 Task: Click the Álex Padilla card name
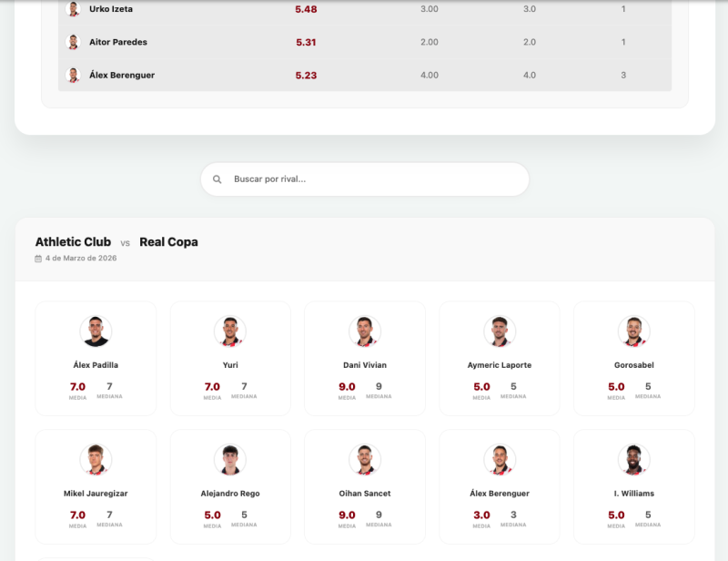click(96, 365)
